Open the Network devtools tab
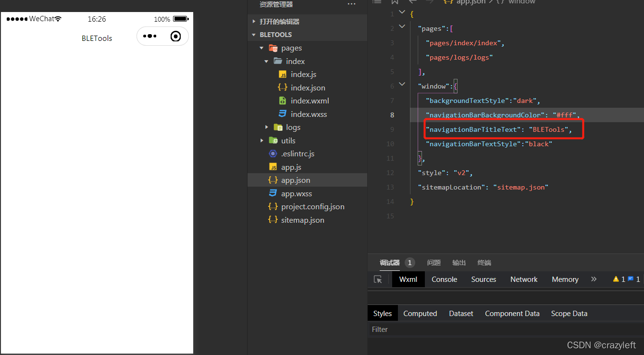The height and width of the screenshot is (355, 644). pyautogui.click(x=524, y=279)
